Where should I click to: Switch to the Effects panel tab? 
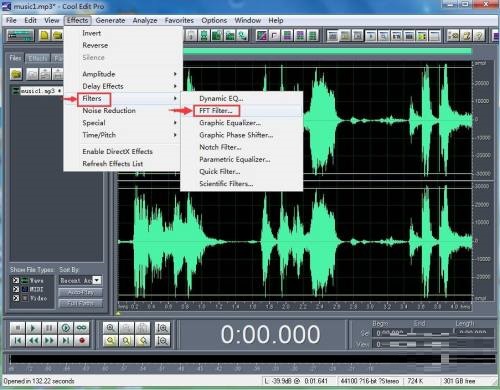pos(38,58)
